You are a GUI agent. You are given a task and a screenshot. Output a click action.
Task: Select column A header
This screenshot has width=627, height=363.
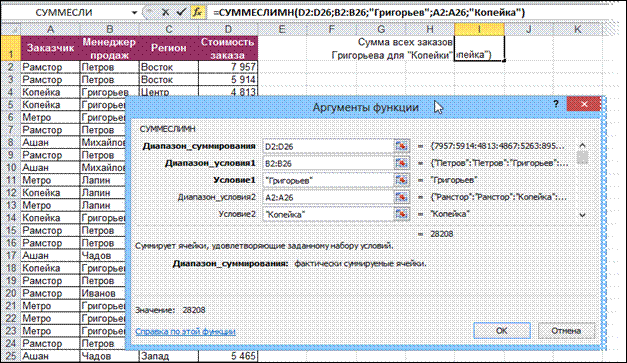pyautogui.click(x=50, y=29)
